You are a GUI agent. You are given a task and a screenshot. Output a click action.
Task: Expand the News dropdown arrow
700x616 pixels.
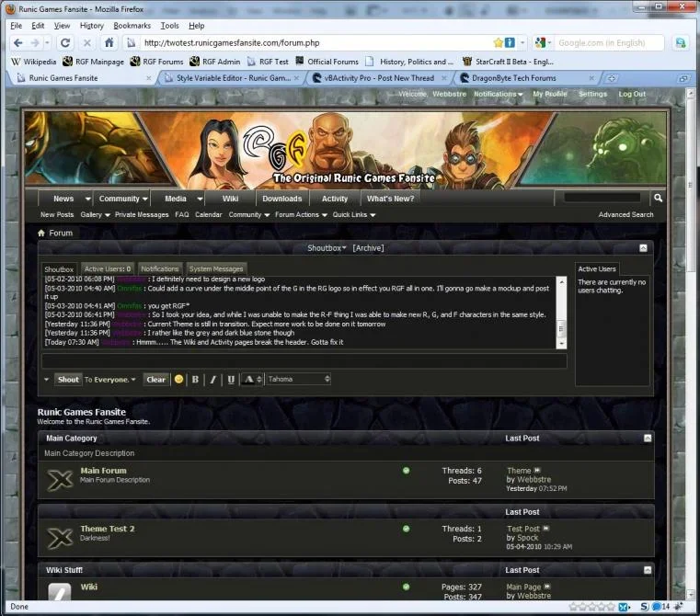pos(88,199)
